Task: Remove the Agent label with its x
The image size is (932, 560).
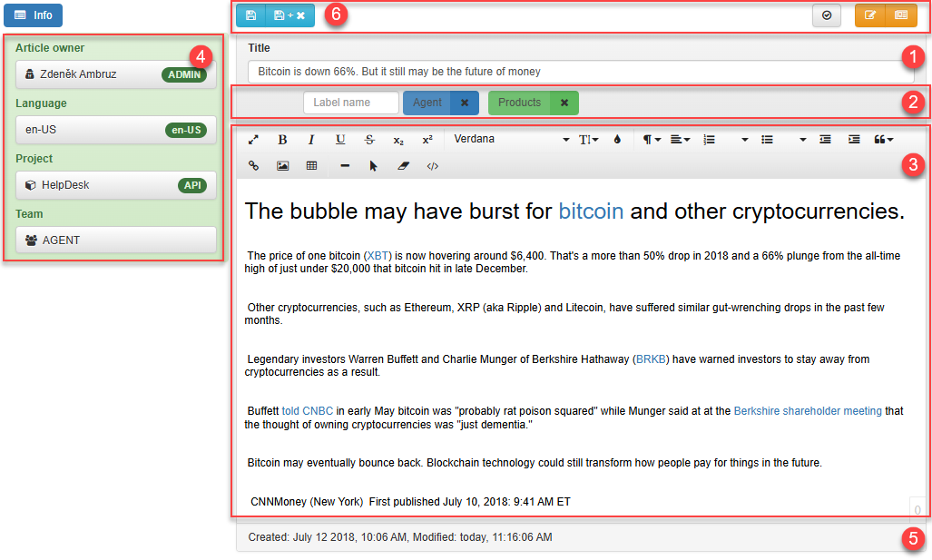Action: coord(465,103)
